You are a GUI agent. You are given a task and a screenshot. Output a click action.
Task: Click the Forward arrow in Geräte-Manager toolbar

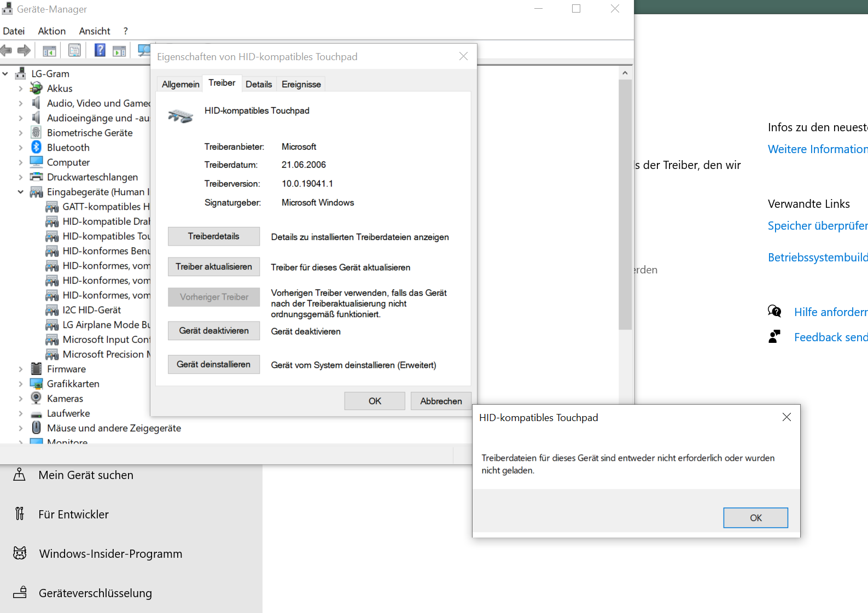coord(24,51)
